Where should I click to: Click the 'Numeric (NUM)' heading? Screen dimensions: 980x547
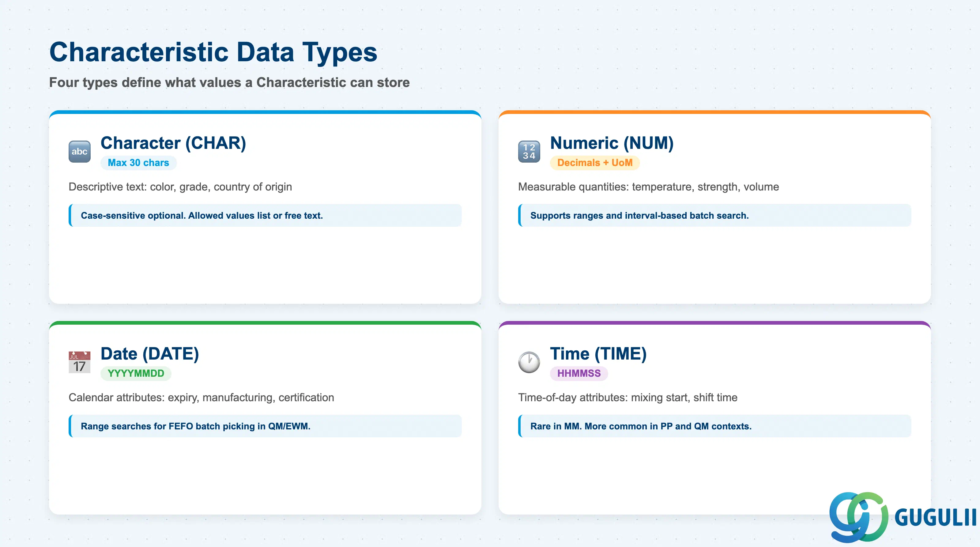coord(612,143)
